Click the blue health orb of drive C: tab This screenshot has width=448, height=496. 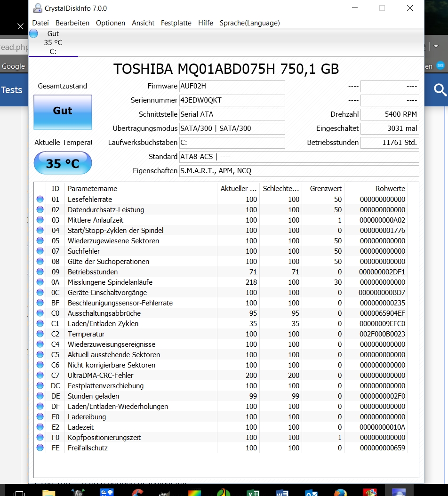pyautogui.click(x=33, y=33)
